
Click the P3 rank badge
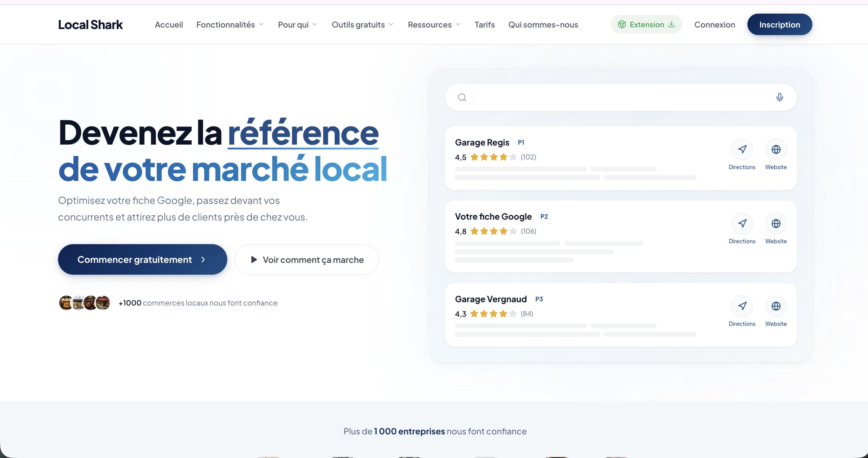(x=539, y=299)
